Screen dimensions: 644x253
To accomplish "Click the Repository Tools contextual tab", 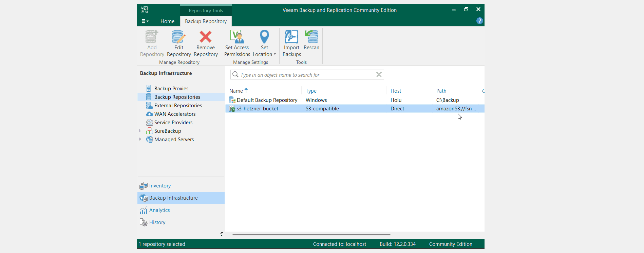I will [206, 11].
